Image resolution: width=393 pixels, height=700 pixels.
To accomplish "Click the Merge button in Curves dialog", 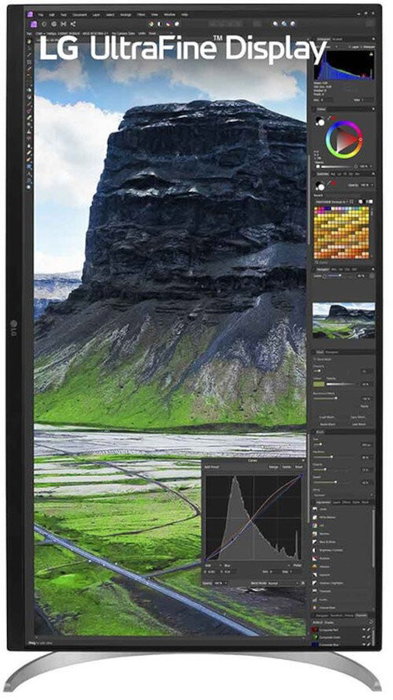I will coord(273,467).
